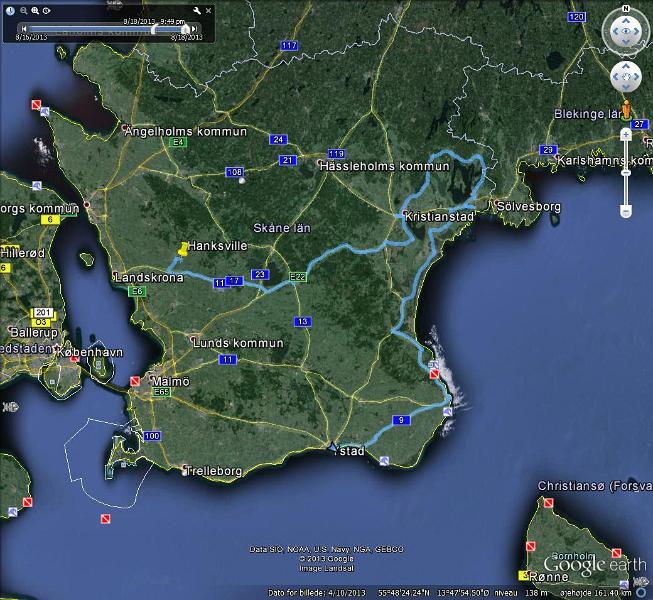653x600 pixels.
Task: Click eye altitude readout 161.40 km
Action: [613, 593]
